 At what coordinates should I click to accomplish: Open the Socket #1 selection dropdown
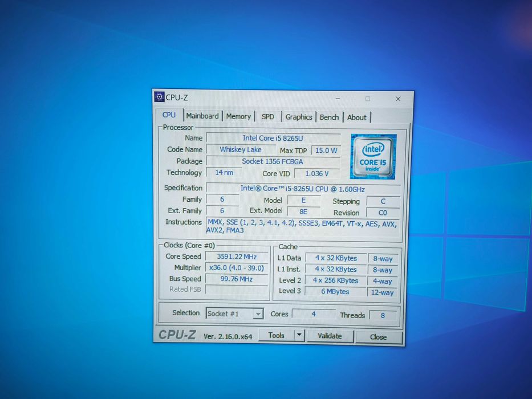(234, 313)
